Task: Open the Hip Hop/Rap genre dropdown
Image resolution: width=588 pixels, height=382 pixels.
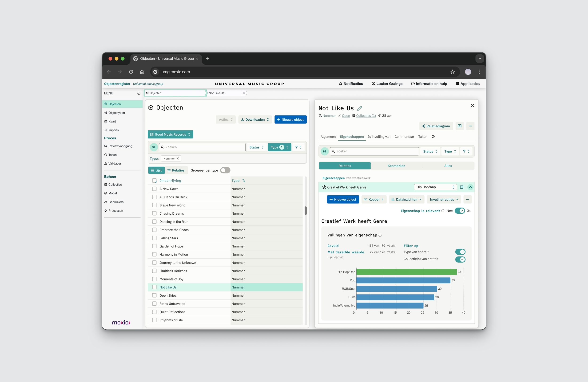Action: 435,187
